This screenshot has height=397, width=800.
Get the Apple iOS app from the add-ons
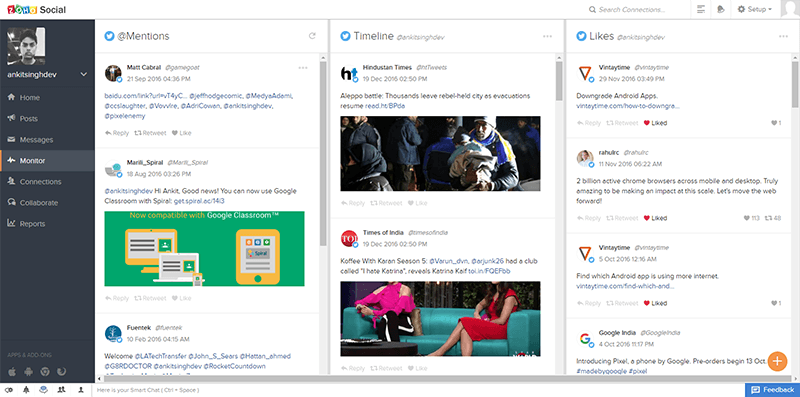point(11,372)
